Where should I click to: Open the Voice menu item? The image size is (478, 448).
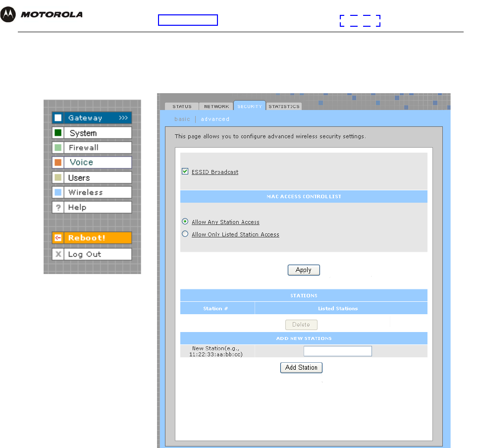[x=92, y=162]
